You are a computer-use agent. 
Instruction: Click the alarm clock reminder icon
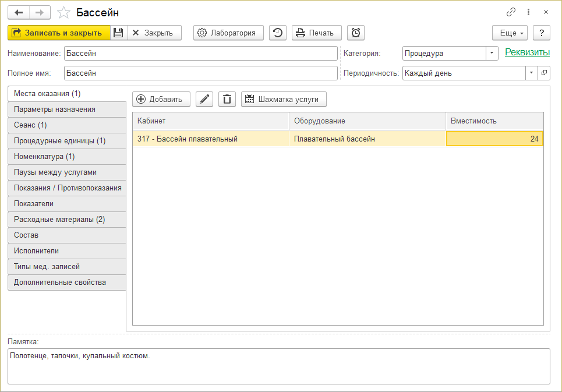(356, 33)
